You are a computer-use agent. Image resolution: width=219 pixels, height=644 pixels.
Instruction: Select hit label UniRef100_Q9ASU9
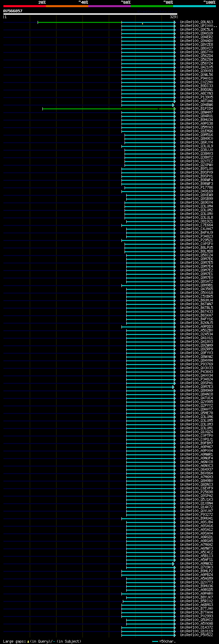point(196,33)
